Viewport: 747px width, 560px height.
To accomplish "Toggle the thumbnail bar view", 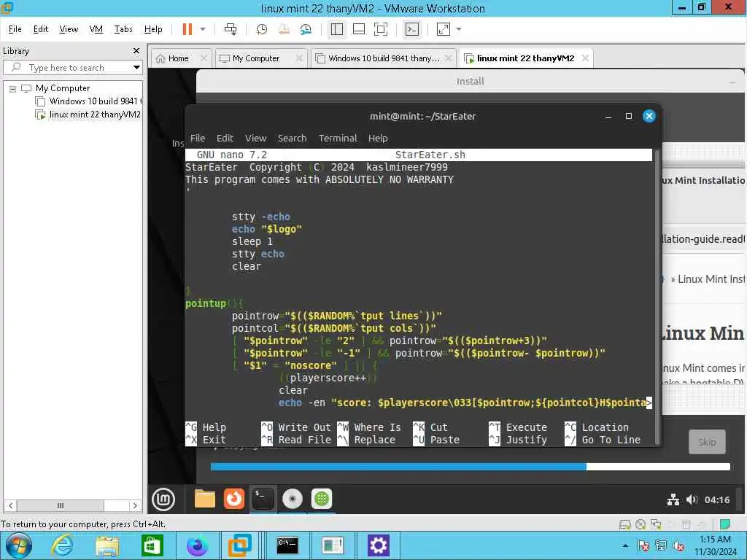I will 359,29.
